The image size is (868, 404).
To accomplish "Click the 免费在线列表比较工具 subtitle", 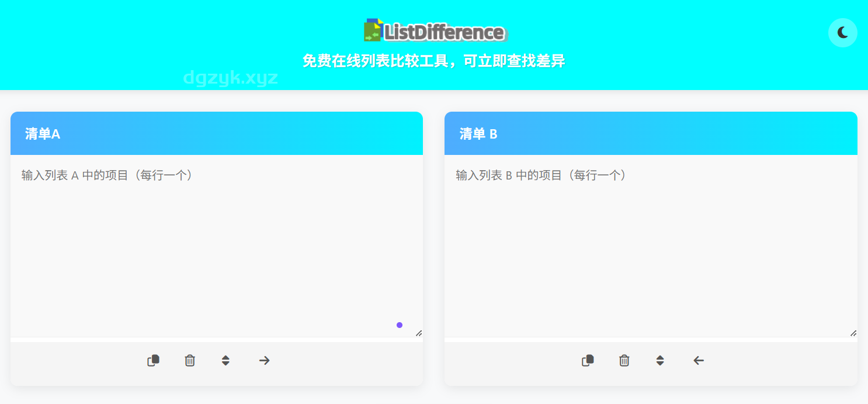I will click(x=434, y=61).
